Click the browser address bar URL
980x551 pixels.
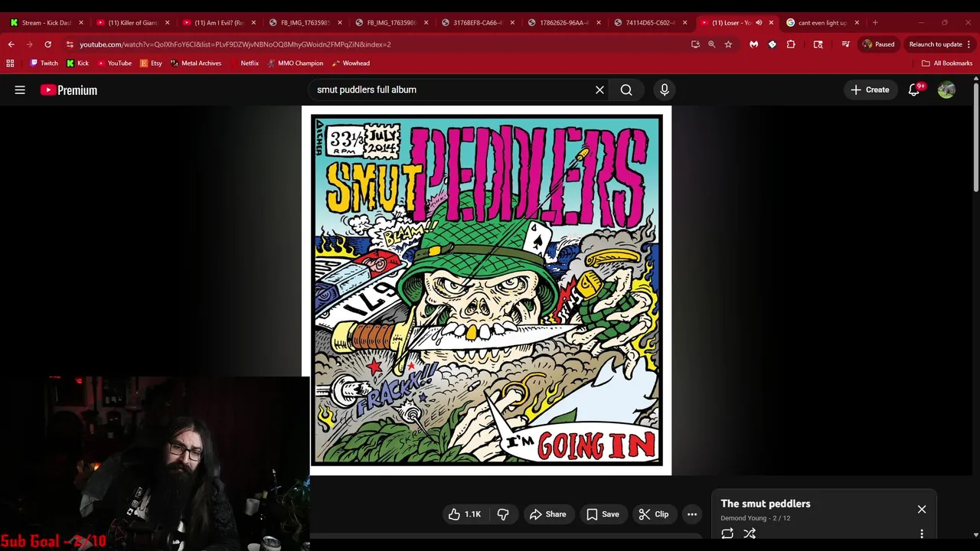pyautogui.click(x=235, y=44)
